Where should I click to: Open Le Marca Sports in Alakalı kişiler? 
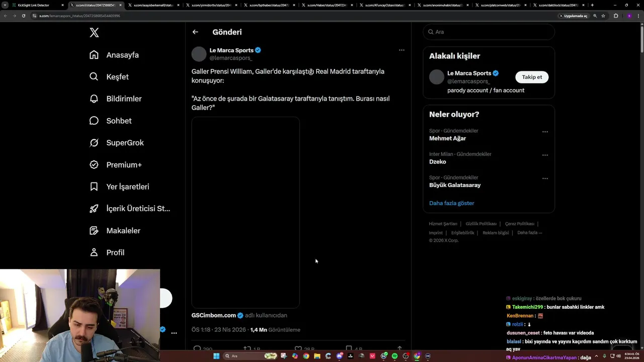(x=469, y=73)
